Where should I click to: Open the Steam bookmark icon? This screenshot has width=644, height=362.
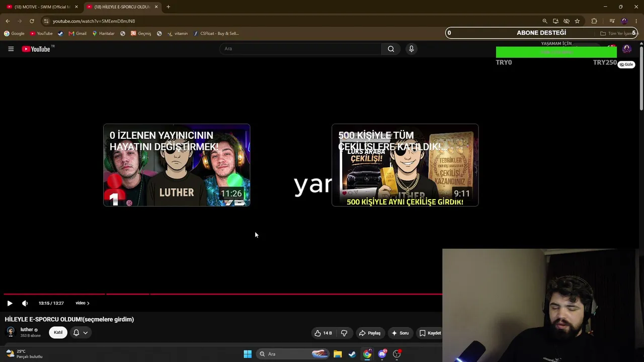pyautogui.click(x=60, y=34)
